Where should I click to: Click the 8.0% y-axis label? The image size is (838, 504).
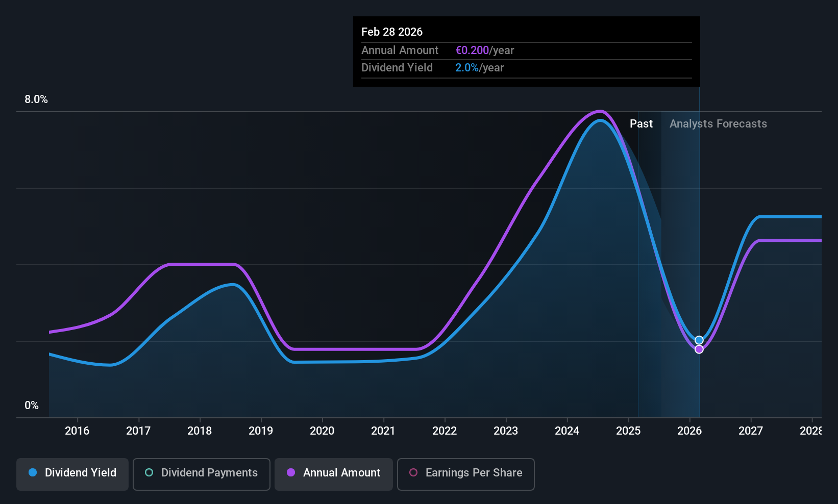(36, 99)
